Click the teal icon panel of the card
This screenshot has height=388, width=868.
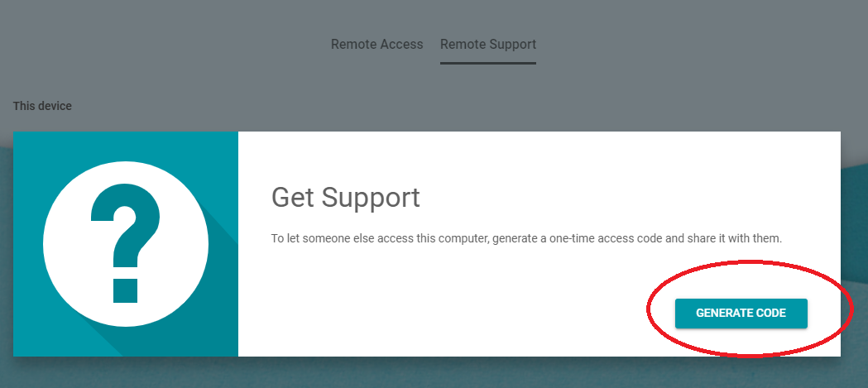coord(126,243)
